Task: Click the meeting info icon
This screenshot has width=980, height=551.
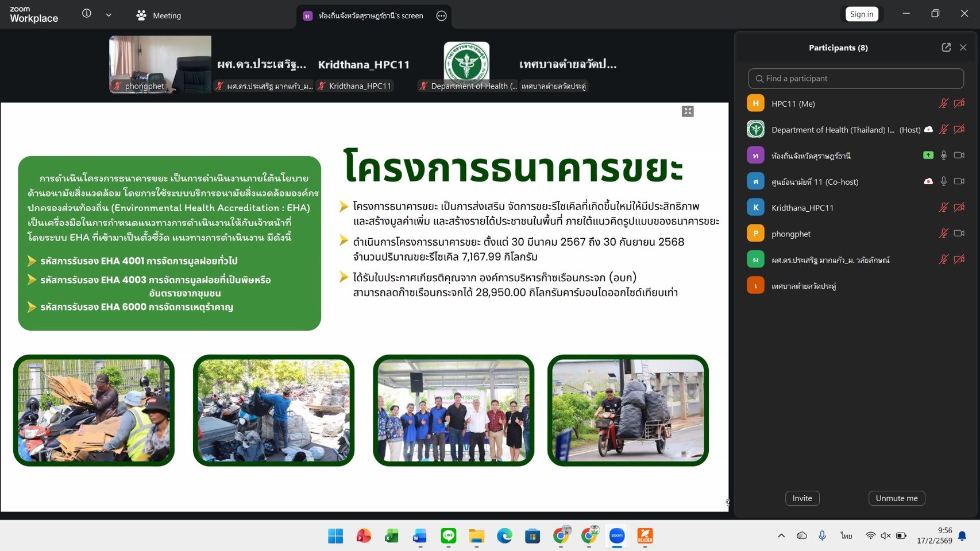Action: 87,14
